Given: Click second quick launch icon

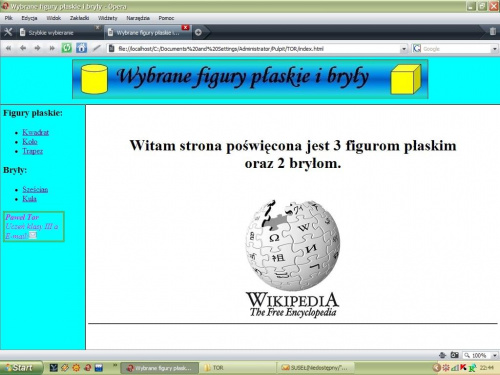Looking at the screenshot, I should [65, 368].
